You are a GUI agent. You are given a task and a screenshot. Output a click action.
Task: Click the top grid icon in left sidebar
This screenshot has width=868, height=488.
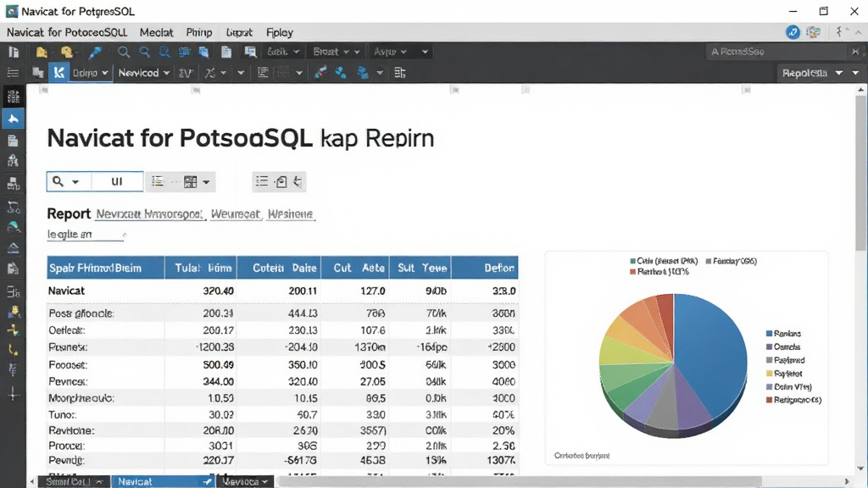click(x=13, y=97)
